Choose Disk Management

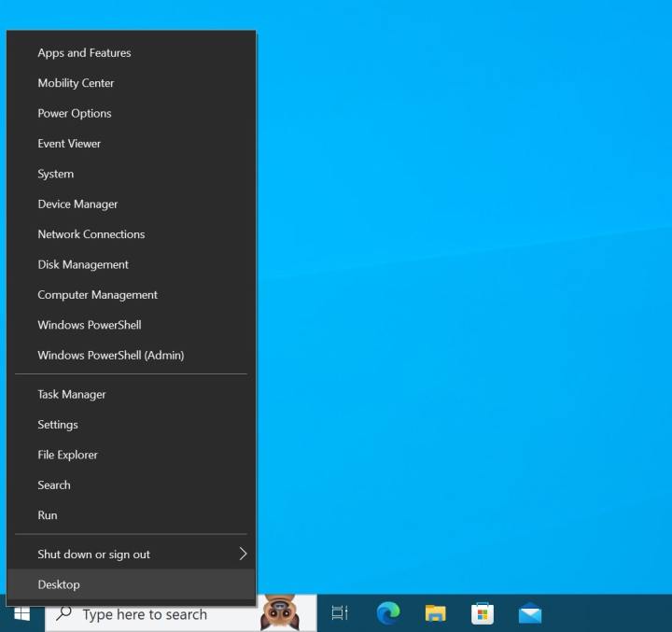coord(83,265)
